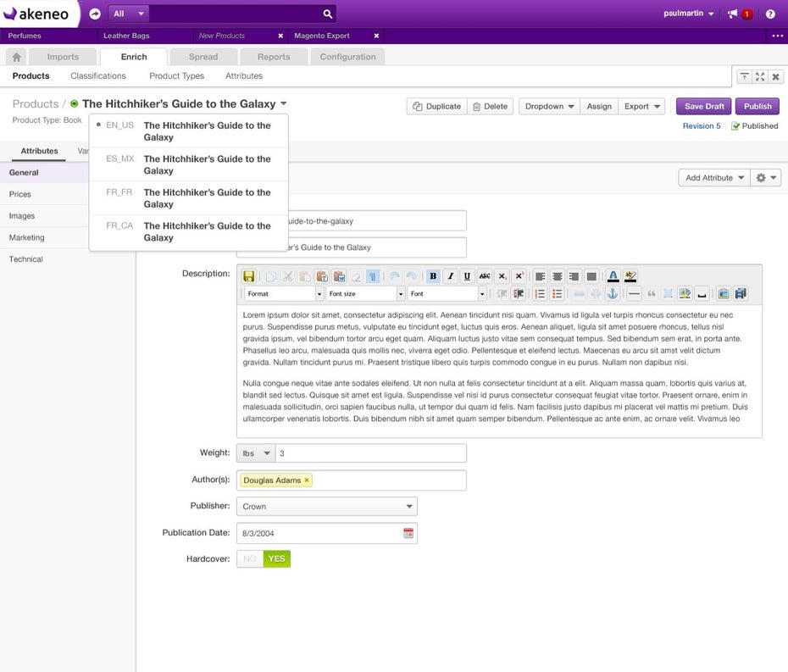Image resolution: width=788 pixels, height=672 pixels.
Task: Open the gear settings dropdown
Action: 766,178
